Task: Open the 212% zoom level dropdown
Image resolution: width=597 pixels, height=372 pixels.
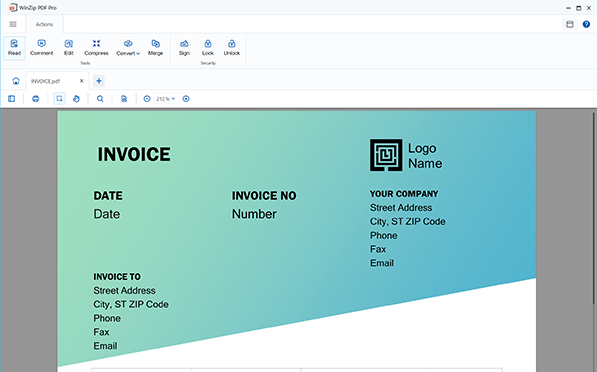Action: click(165, 99)
